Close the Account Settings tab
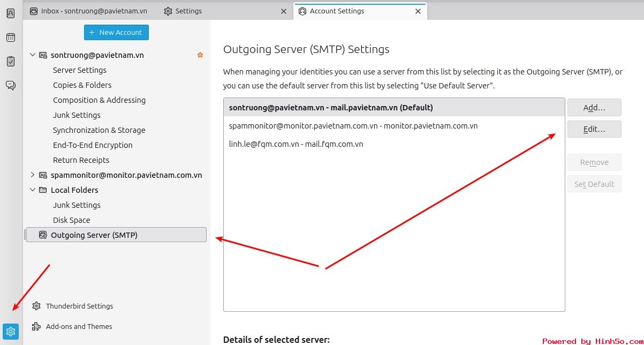Image resolution: width=644 pixels, height=345 pixels. pyautogui.click(x=418, y=11)
